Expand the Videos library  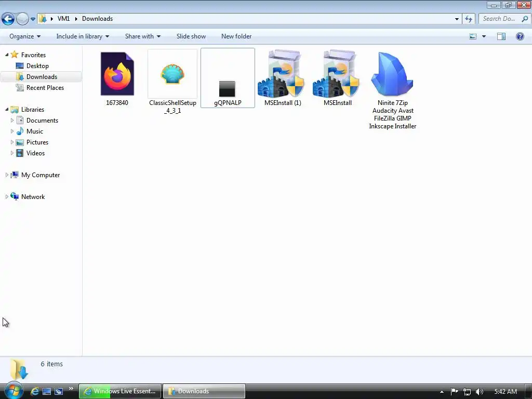click(x=12, y=153)
